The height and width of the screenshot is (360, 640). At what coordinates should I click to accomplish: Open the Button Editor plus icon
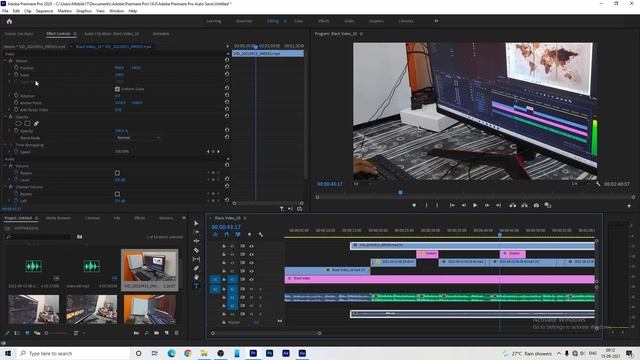tap(629, 206)
